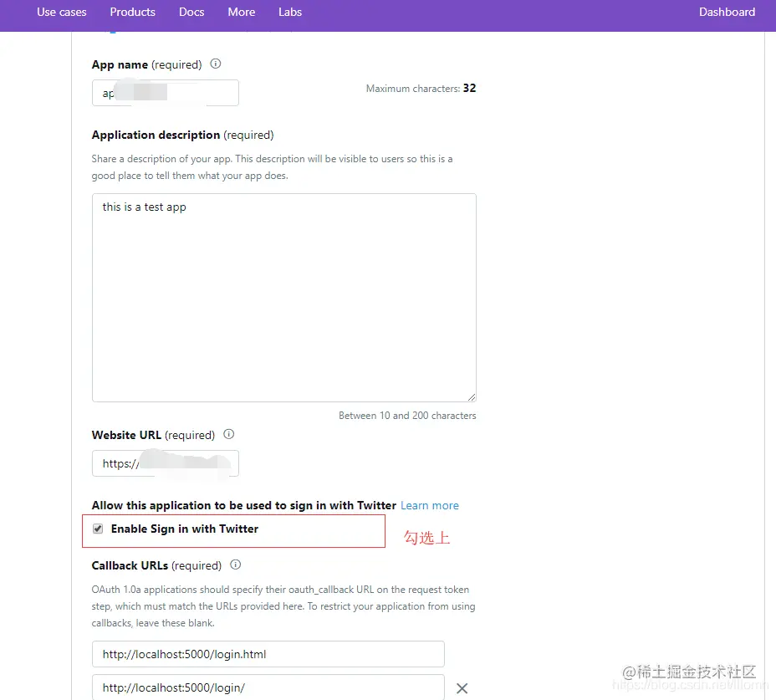Click the 'Between 10 and 200 characters' hint
Screen dimensions: 776x700
[407, 416]
